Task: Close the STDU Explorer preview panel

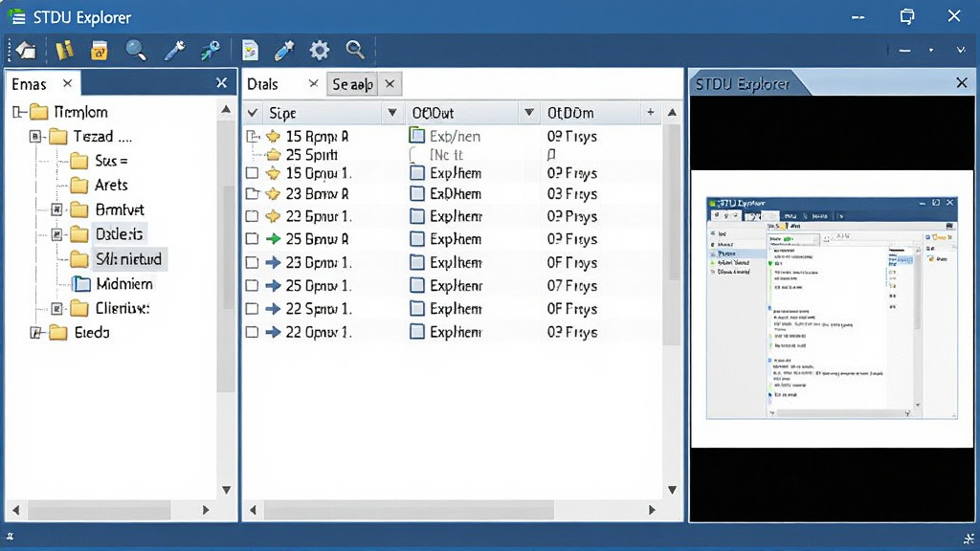Action: [962, 83]
